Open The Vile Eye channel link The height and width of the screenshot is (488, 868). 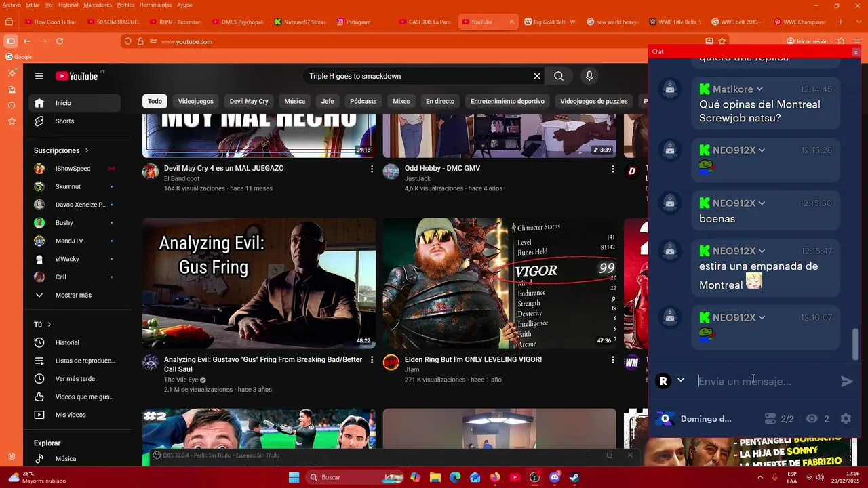pyautogui.click(x=181, y=380)
